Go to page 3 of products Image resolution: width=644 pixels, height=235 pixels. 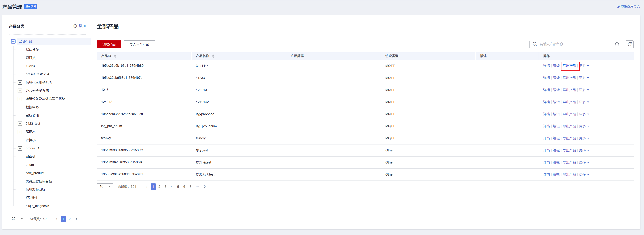[165, 187]
